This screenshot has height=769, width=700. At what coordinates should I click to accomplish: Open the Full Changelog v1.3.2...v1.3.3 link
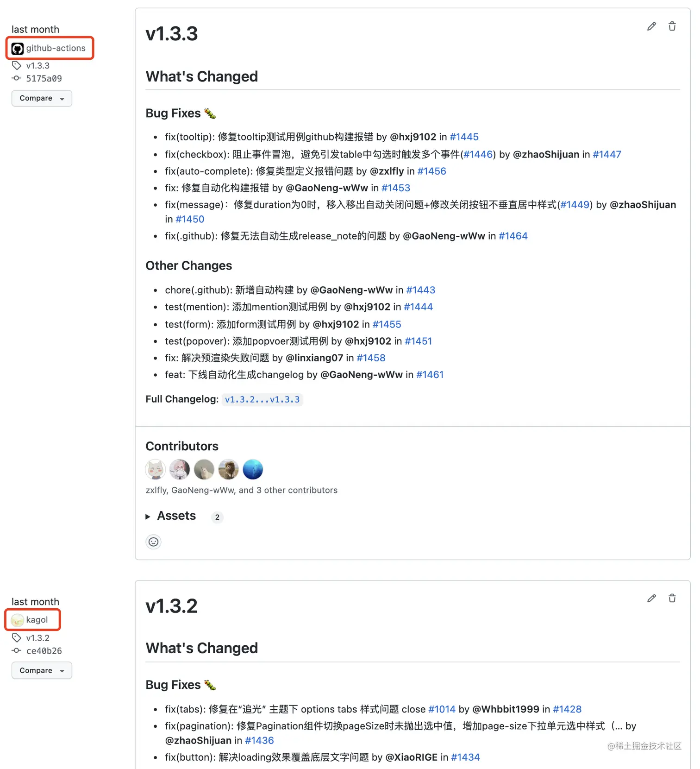(x=262, y=399)
